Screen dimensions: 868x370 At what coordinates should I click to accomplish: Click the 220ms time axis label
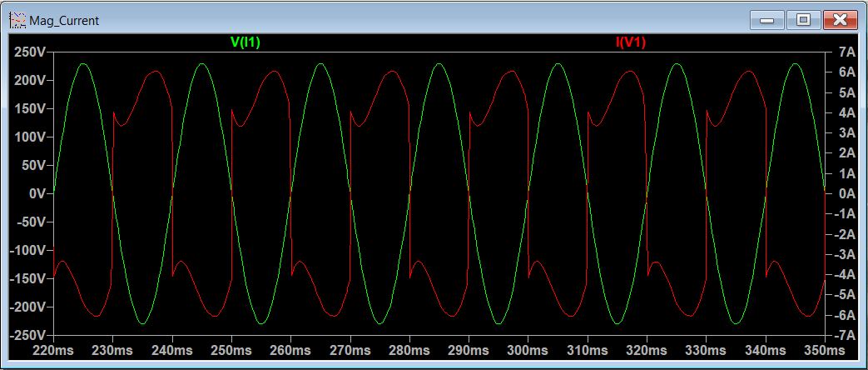pos(54,351)
